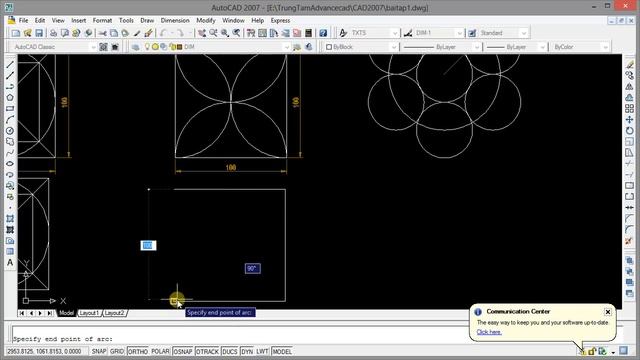Click the MODEL button in status bar
The width and height of the screenshot is (640, 360).
pyautogui.click(x=282, y=351)
